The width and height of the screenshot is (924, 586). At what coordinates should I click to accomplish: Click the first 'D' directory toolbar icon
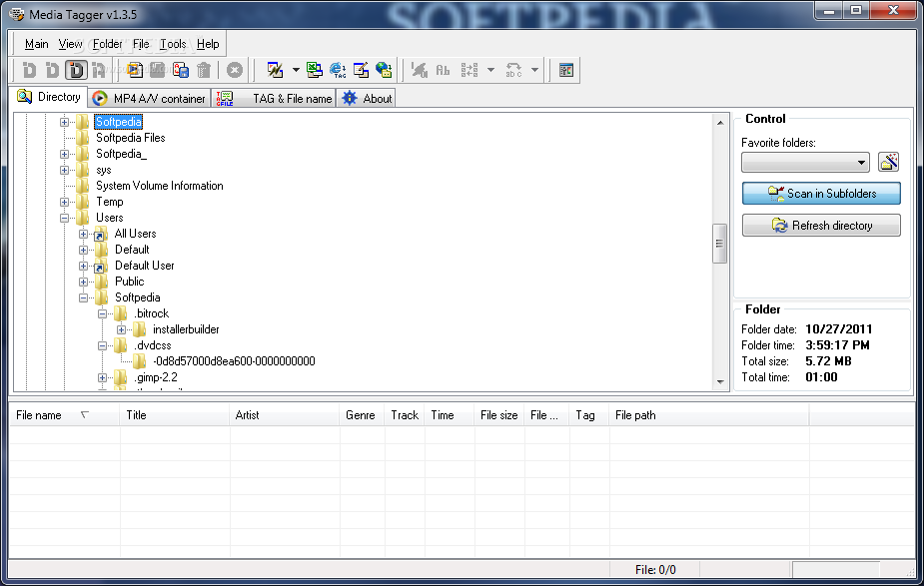pyautogui.click(x=29, y=70)
